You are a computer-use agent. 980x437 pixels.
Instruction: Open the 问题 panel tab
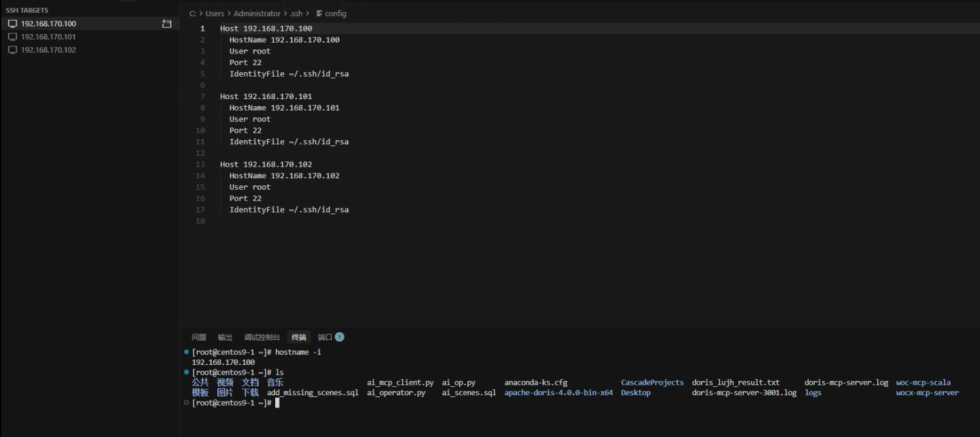pos(199,337)
